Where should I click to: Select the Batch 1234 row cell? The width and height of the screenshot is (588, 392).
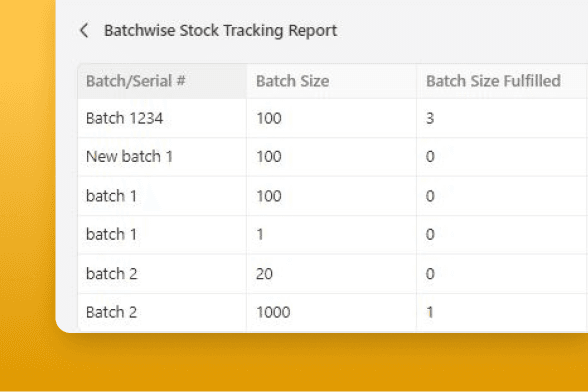[x=162, y=119]
